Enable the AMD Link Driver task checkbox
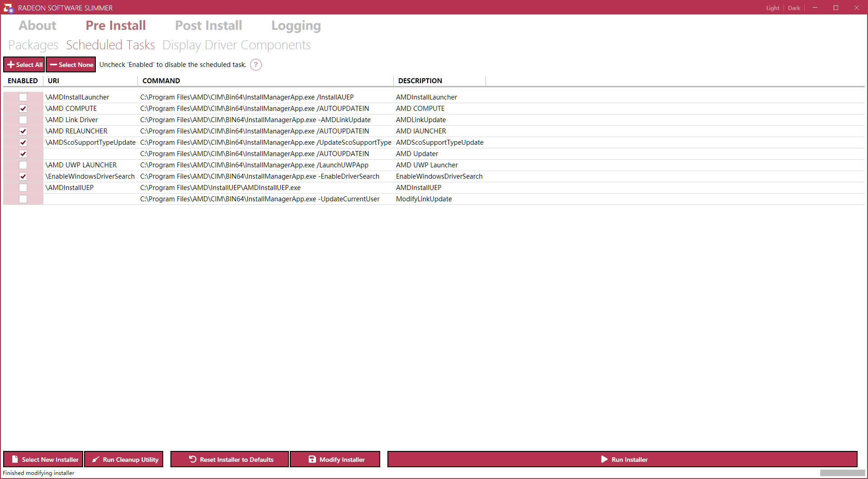The image size is (868, 479). 23,120
